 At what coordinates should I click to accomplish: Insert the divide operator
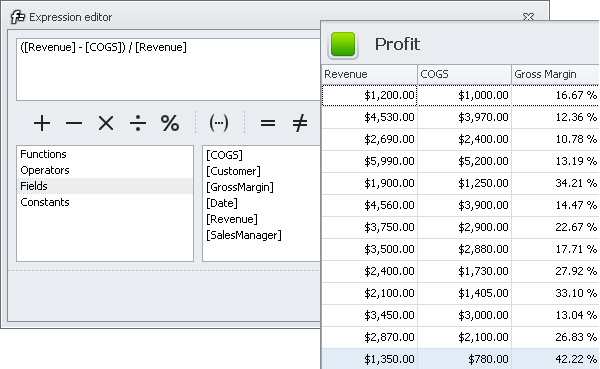pos(138,123)
